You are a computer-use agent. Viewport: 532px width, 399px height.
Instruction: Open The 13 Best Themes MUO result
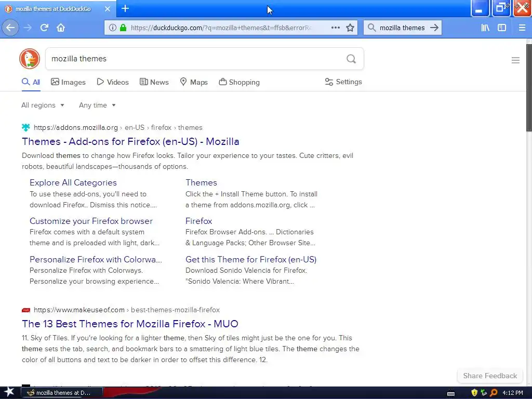click(x=130, y=324)
